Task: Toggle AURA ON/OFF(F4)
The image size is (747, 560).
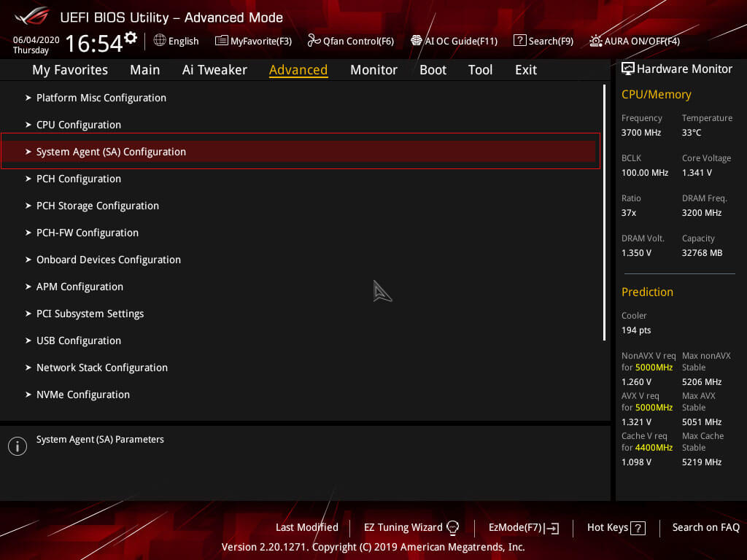Action: (x=642, y=41)
